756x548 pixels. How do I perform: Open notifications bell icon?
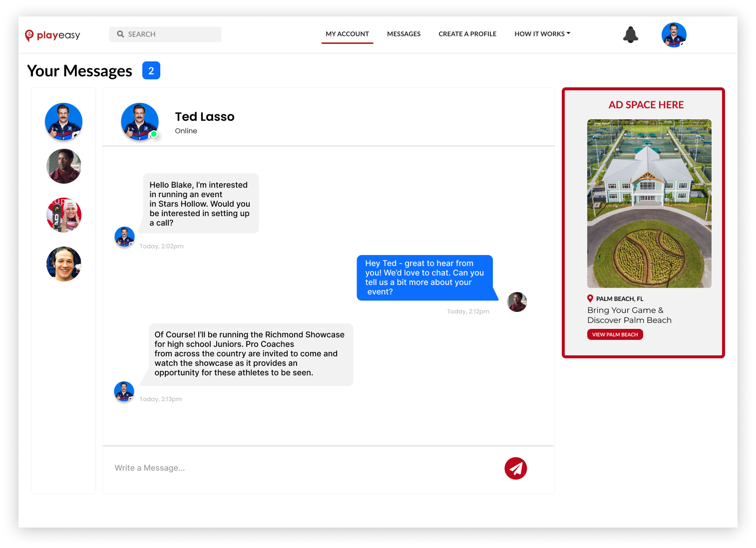pyautogui.click(x=631, y=34)
